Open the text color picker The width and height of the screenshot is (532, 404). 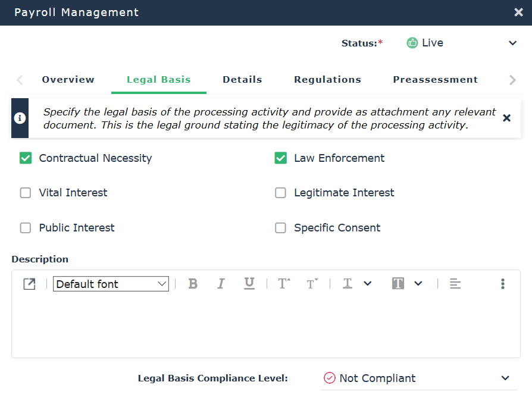[x=357, y=284]
